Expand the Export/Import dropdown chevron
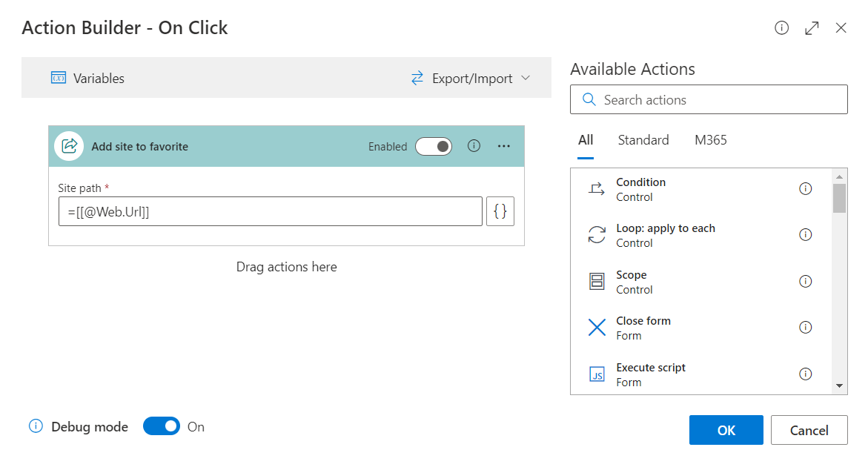Image resolution: width=868 pixels, height=470 pixels. click(526, 78)
